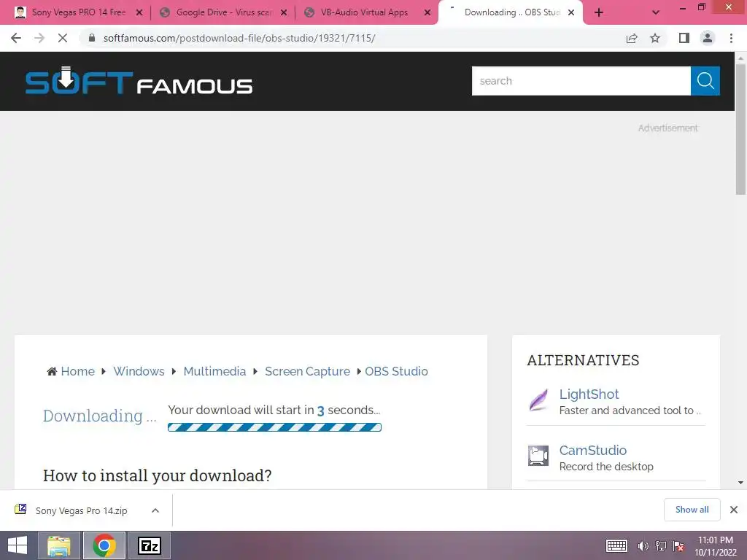Click the home icon in breadcrumbs
Viewport: 747px width, 560px height.
click(x=52, y=371)
